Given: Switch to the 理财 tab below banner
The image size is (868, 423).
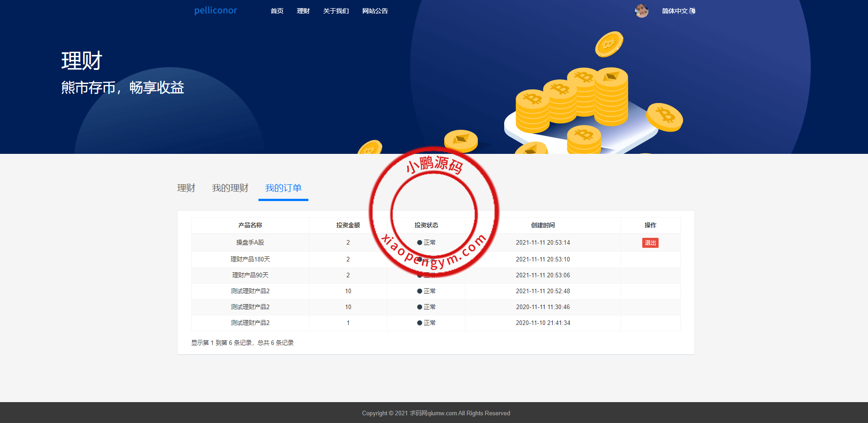Looking at the screenshot, I should tap(186, 188).
